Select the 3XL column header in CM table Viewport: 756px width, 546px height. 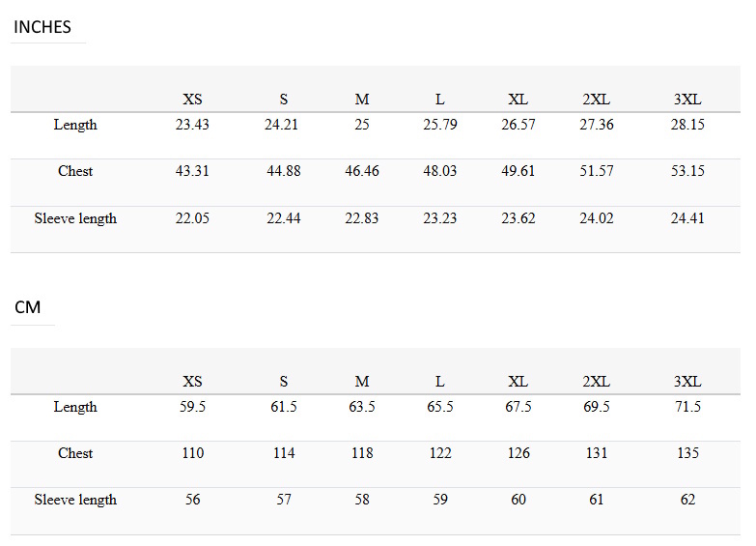[x=687, y=382]
